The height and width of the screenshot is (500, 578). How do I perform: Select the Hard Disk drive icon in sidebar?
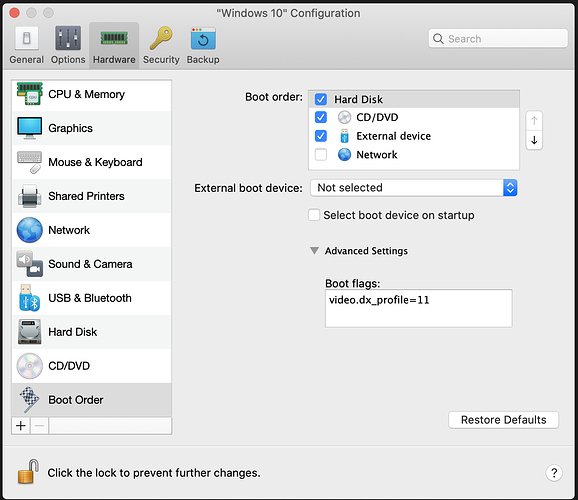tap(29, 332)
